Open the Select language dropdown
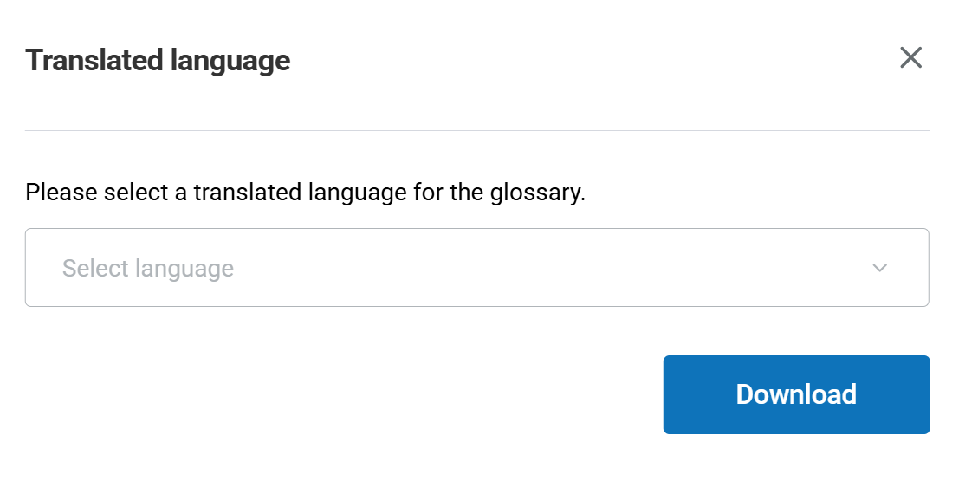This screenshot has width=973, height=478. coord(477,268)
